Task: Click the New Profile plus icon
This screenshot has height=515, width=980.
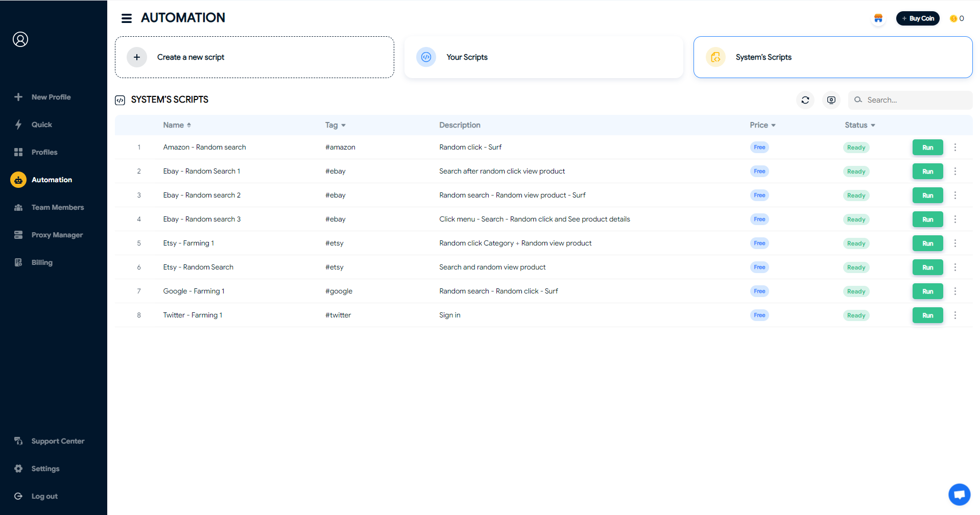Action: coord(18,97)
